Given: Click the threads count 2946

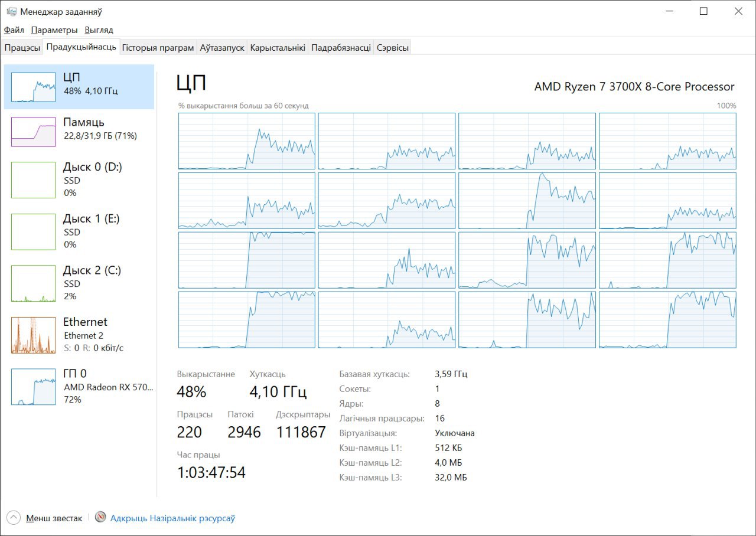Looking at the screenshot, I should [x=245, y=432].
